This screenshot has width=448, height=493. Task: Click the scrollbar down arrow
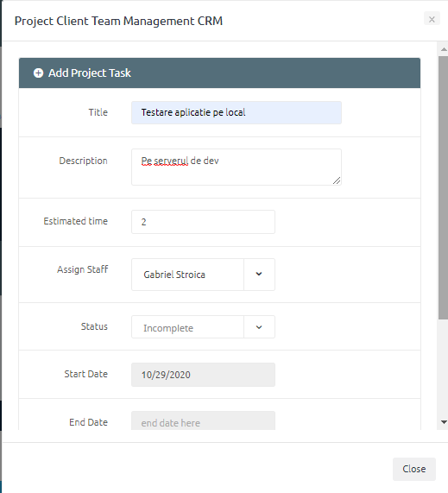coord(444,422)
